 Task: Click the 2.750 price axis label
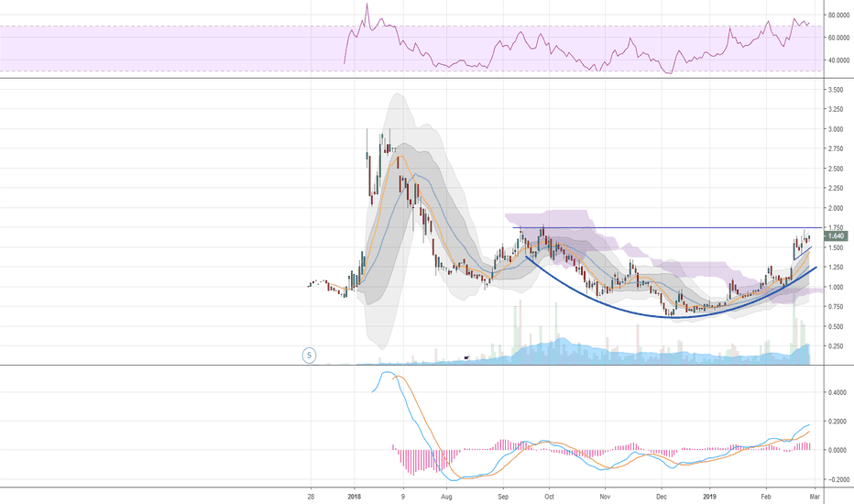click(836, 148)
